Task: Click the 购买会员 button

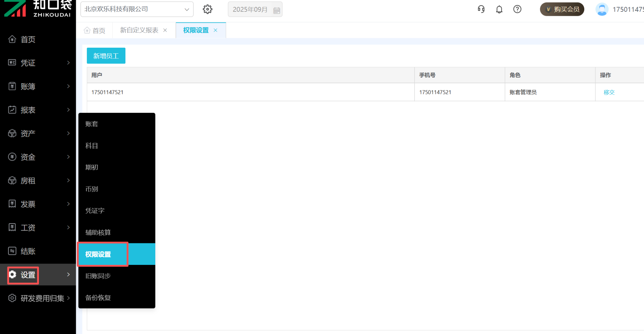Action: 562,9
